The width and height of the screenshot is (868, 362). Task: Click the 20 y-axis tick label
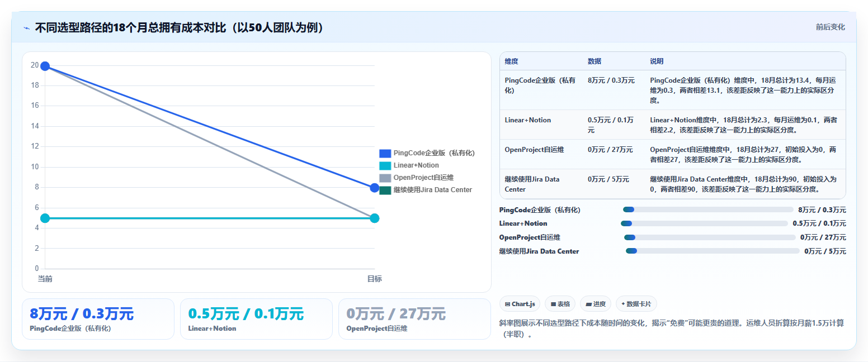[35, 65]
